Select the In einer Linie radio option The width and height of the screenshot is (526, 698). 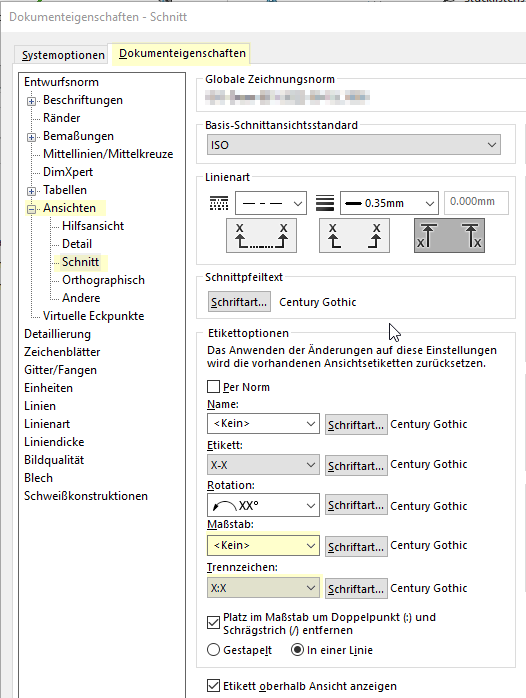tap(297, 650)
